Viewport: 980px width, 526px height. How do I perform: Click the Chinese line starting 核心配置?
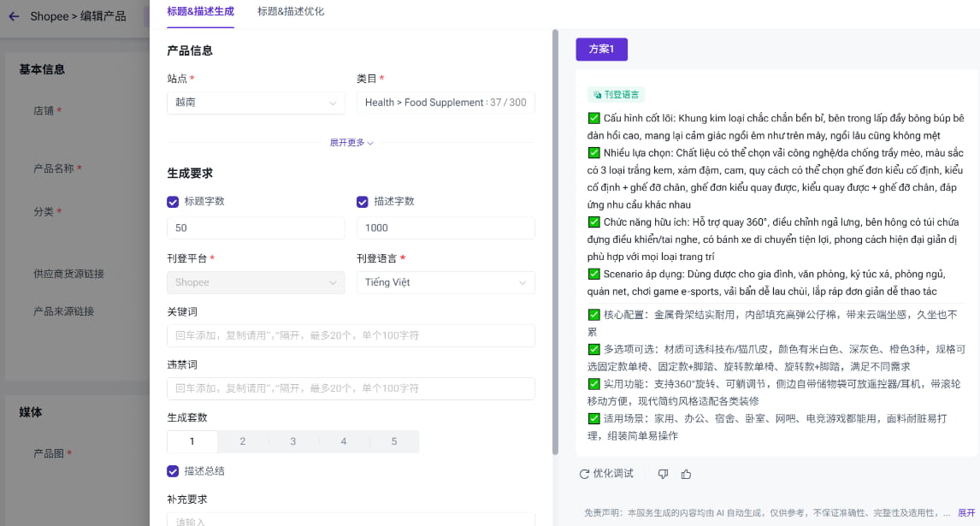pos(772,323)
